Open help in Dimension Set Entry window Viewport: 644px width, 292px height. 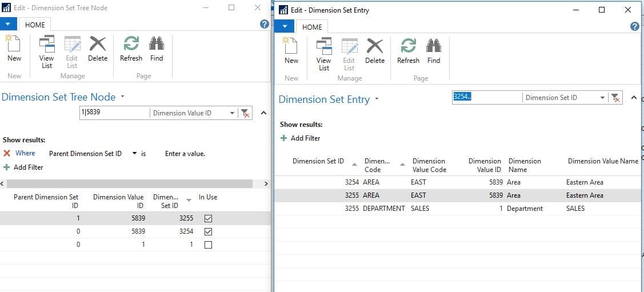(x=634, y=27)
